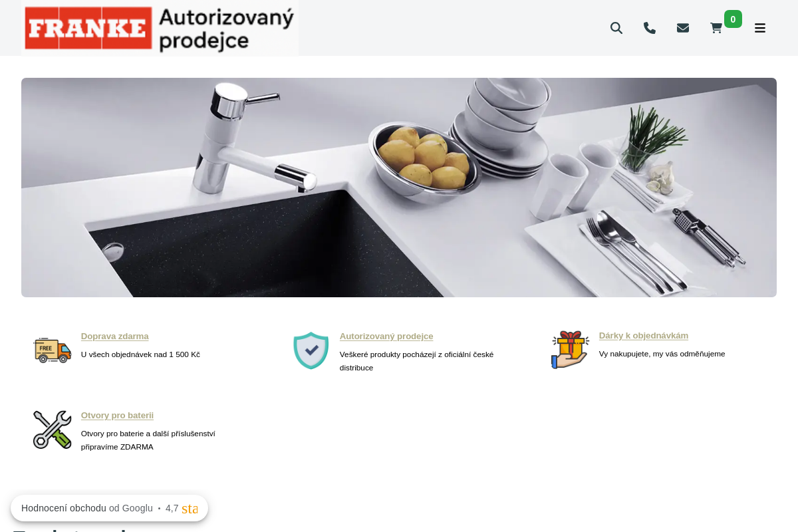
Task: Open the Google store rating widget
Action: pyautogui.click(x=109, y=508)
